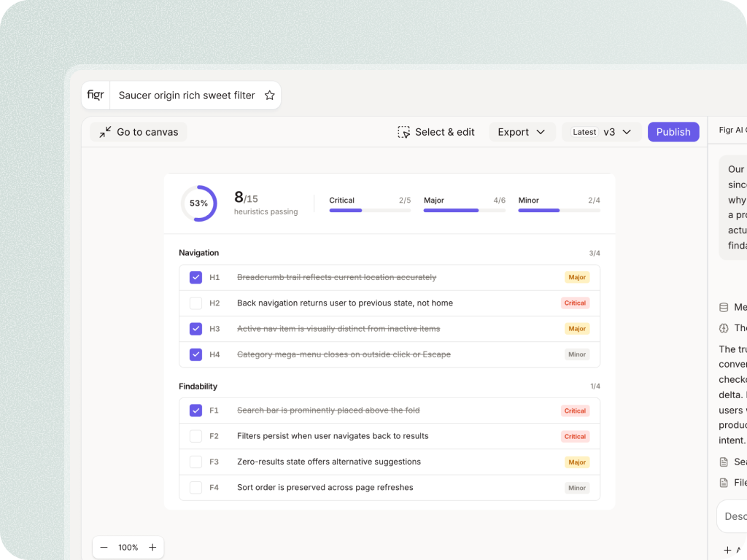Click the Major tag on row F3
747x560 pixels.
point(577,462)
